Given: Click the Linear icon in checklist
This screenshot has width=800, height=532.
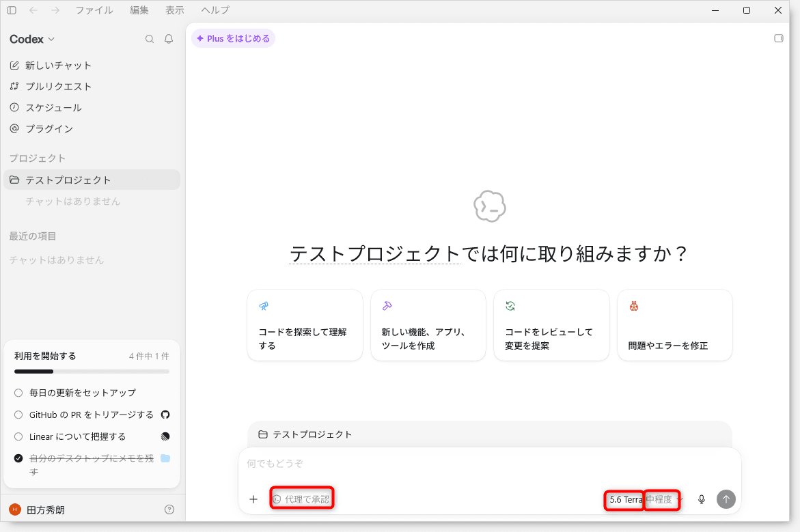Looking at the screenshot, I should point(165,436).
